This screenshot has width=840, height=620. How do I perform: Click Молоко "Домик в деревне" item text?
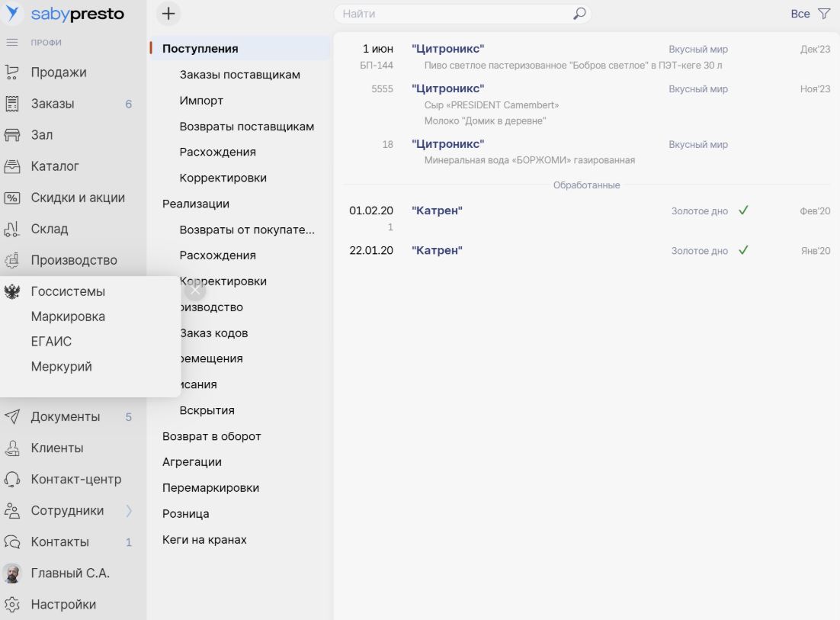point(485,120)
